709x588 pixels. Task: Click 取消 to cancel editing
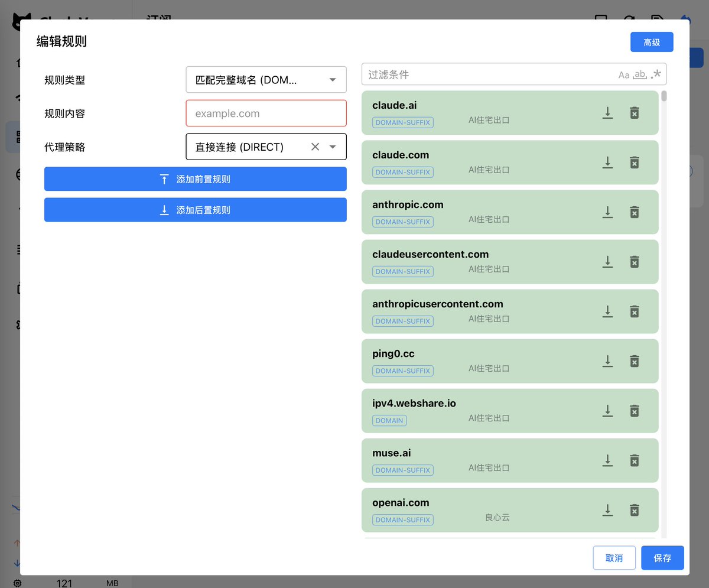pyautogui.click(x=614, y=558)
